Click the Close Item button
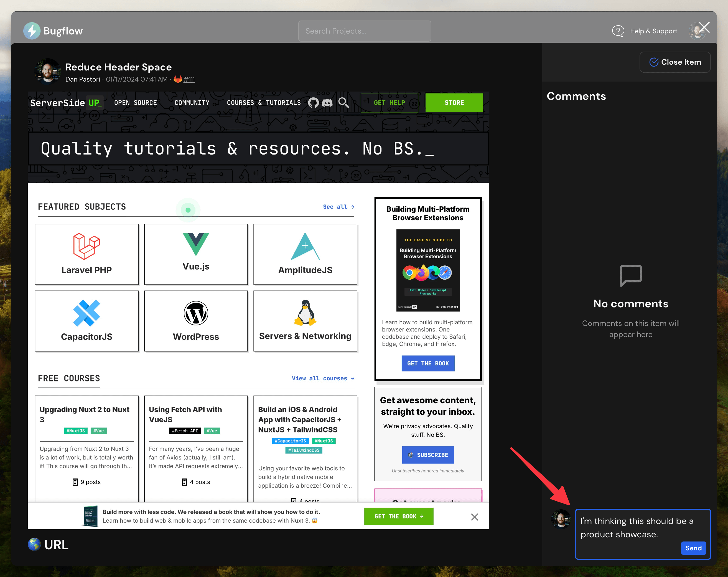The height and width of the screenshot is (577, 728). (675, 62)
